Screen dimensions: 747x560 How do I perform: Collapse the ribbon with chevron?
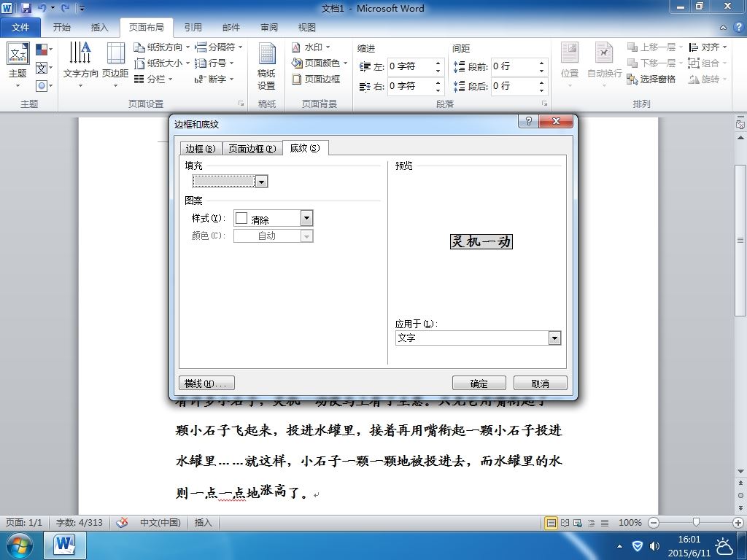[x=723, y=28]
